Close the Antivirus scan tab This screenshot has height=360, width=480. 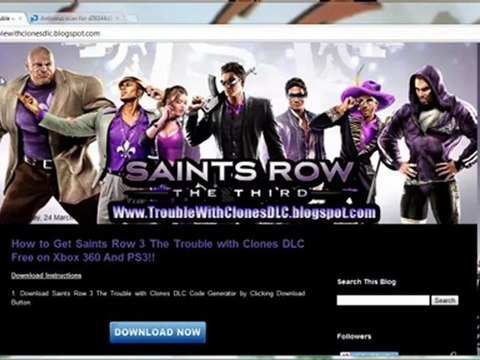click(117, 18)
